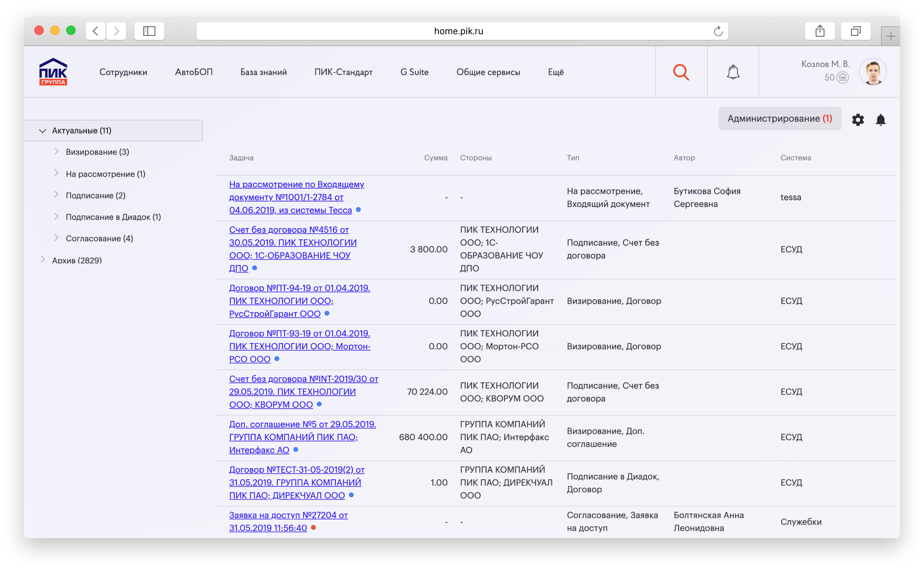Expand the Подписание (2) group
This screenshot has height=570, width=924.
point(56,194)
